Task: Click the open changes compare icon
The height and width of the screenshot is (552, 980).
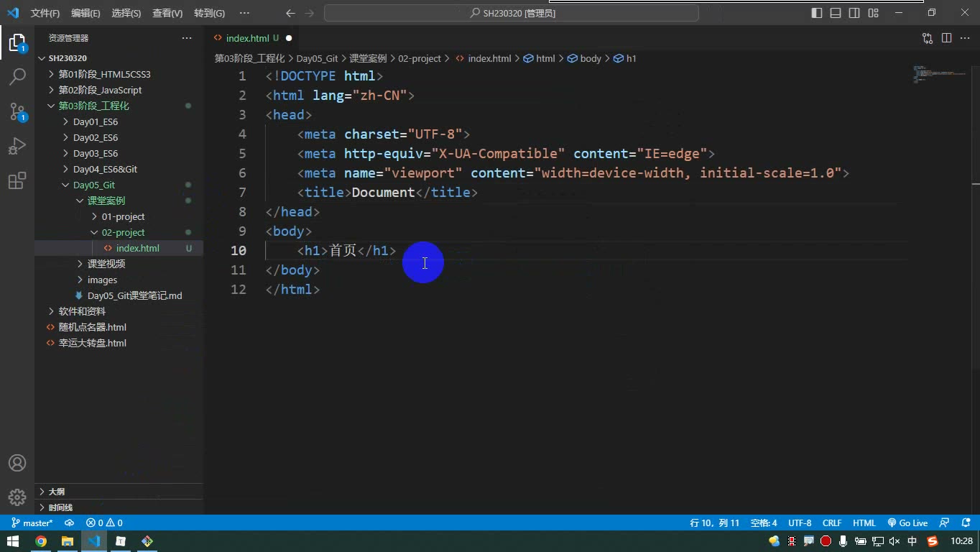Action: (x=928, y=38)
